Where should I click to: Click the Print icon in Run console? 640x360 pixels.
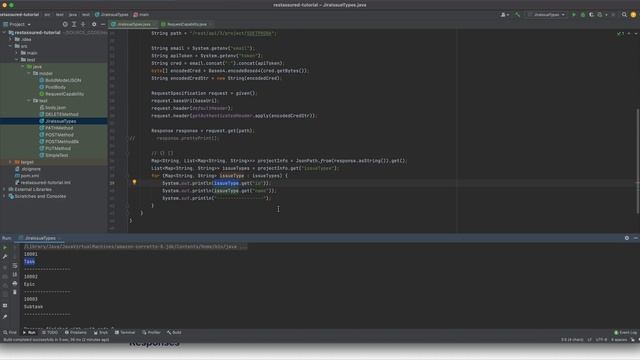point(15,283)
